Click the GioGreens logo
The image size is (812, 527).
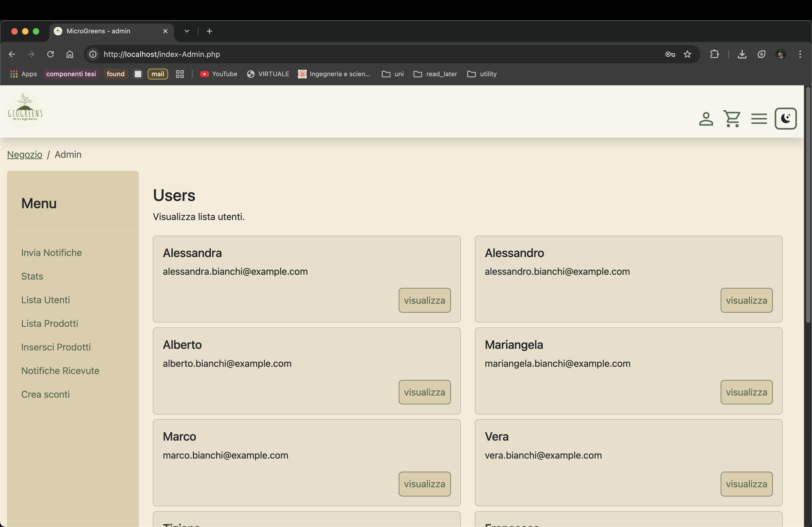click(x=25, y=110)
